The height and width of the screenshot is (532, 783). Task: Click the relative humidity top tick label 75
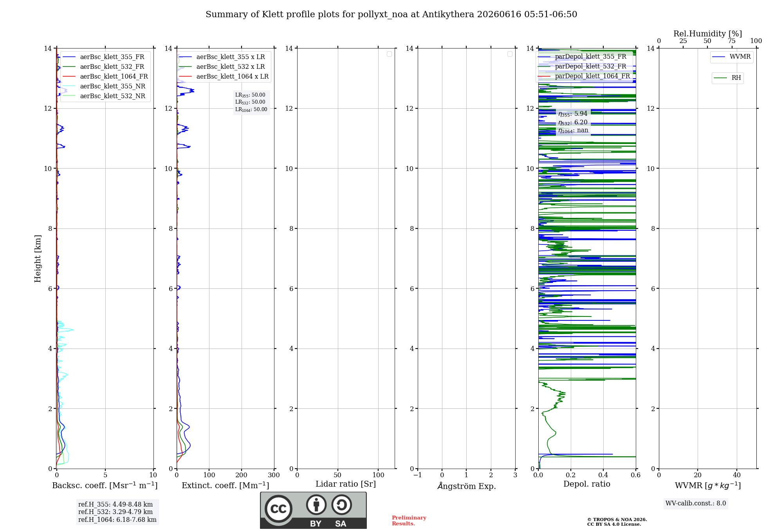[732, 41]
